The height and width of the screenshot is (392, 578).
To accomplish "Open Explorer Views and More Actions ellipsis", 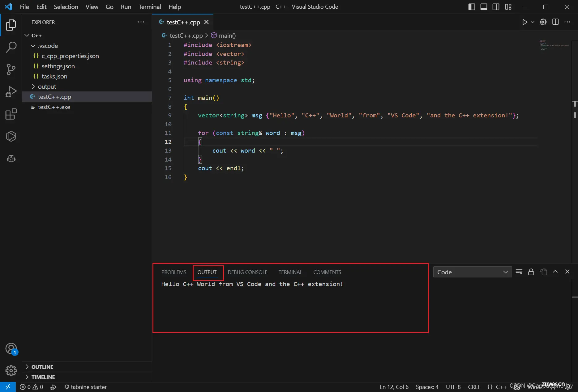I will tap(141, 22).
